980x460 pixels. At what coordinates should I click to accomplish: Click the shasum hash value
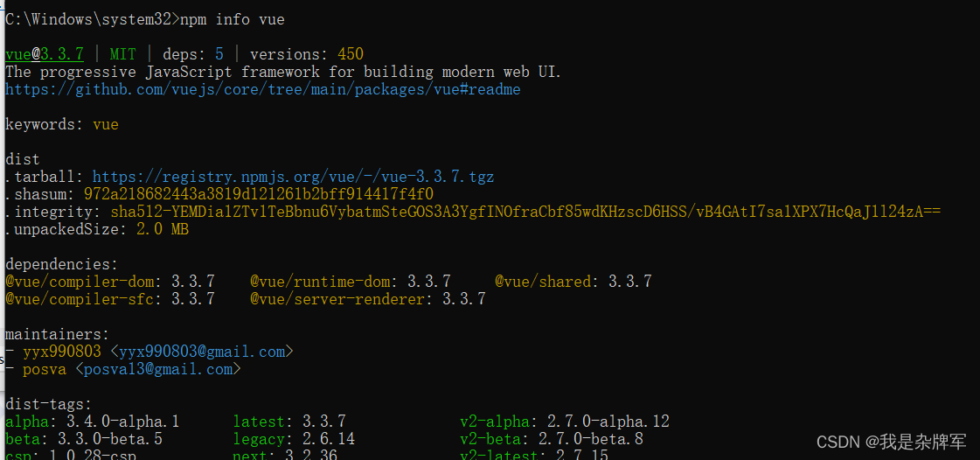point(259,194)
